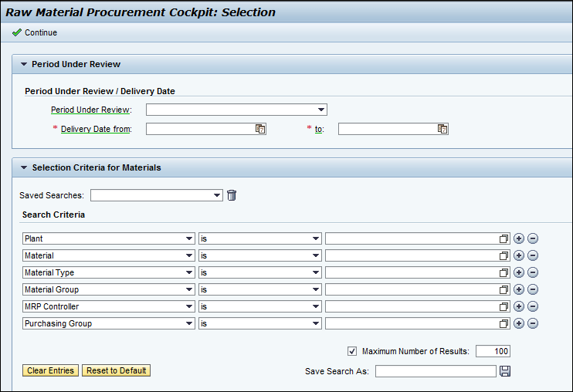Open the Saved Searches dropdown
Screen dimensions: 573x392
click(217, 195)
